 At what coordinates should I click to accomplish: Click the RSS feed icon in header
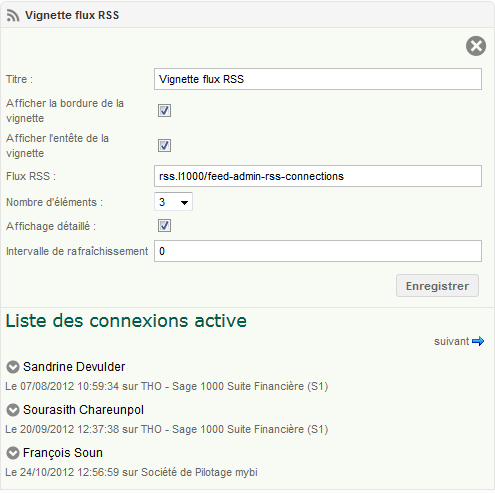click(x=13, y=16)
